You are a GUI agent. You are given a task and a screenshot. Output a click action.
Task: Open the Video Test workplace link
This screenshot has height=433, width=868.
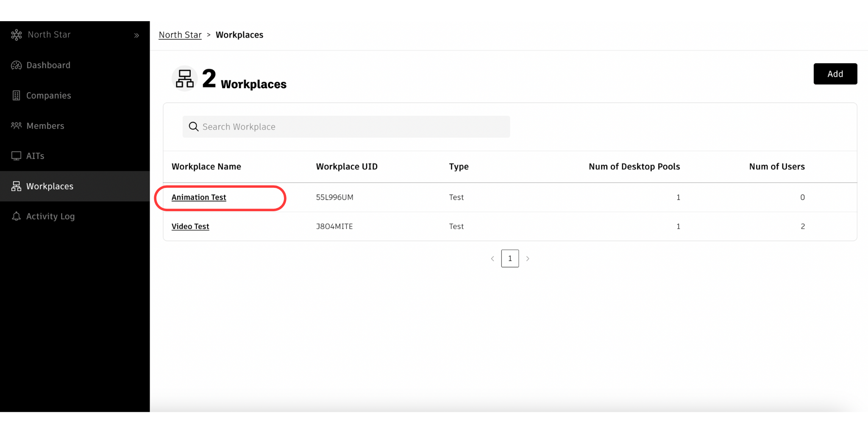190,226
